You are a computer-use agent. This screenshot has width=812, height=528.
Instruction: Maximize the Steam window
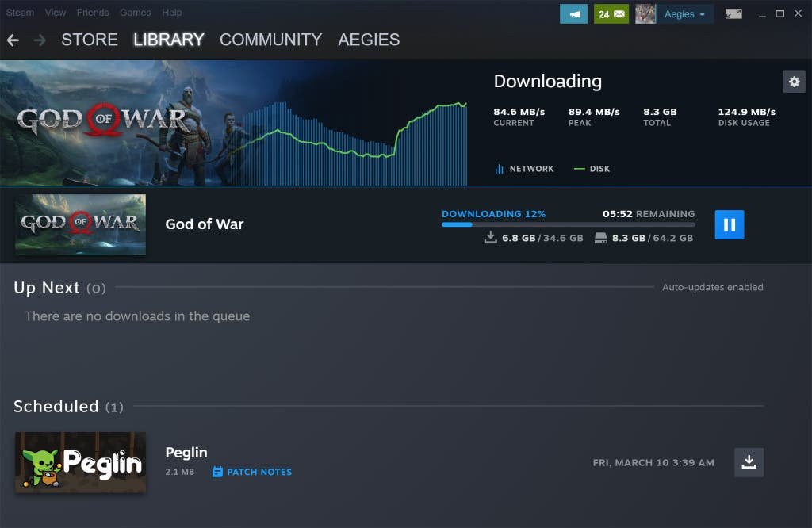[780, 14]
